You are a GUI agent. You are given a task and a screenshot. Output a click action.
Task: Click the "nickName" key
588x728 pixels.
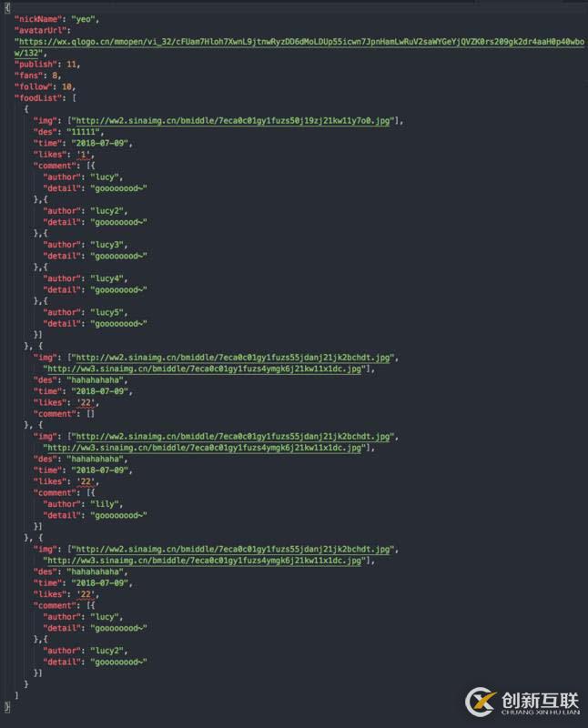coord(37,19)
